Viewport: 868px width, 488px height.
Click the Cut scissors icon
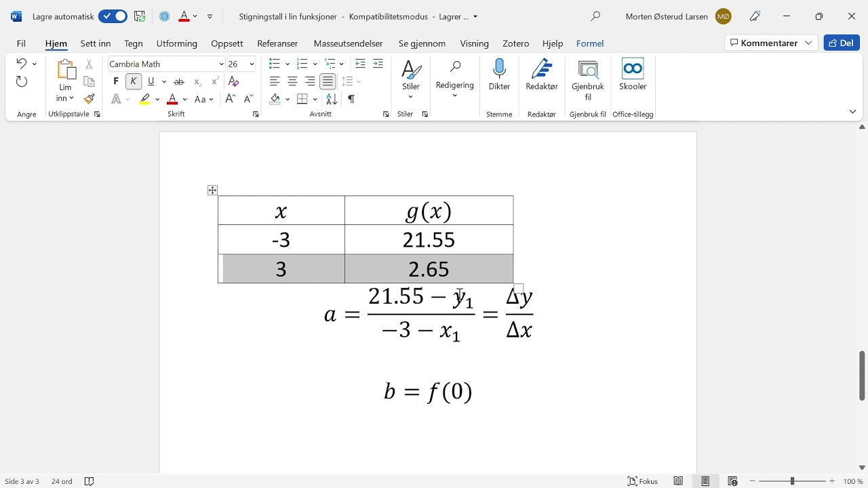click(x=89, y=64)
